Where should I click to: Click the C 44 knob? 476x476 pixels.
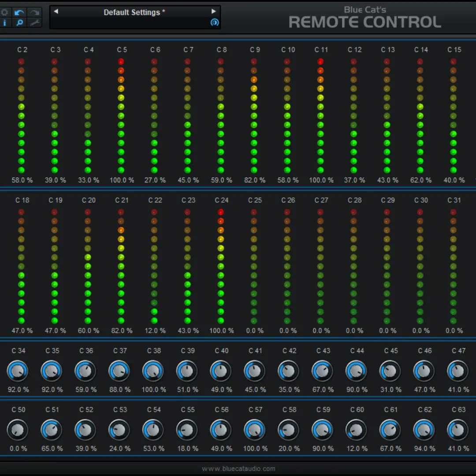coord(356,371)
